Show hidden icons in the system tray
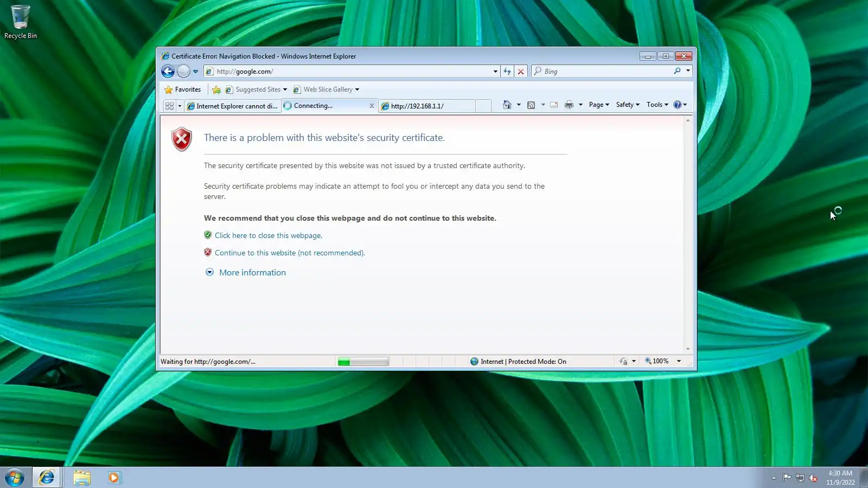The image size is (868, 488). (774, 478)
